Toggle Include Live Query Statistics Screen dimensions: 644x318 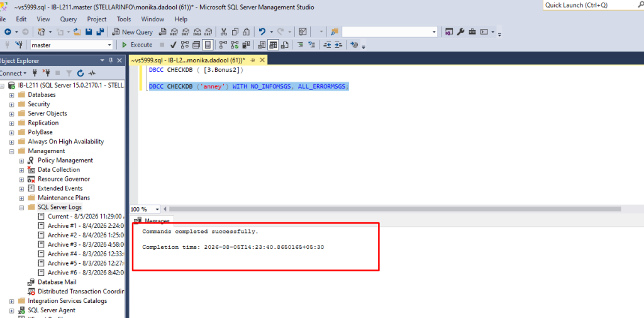pyautogui.click(x=235, y=45)
